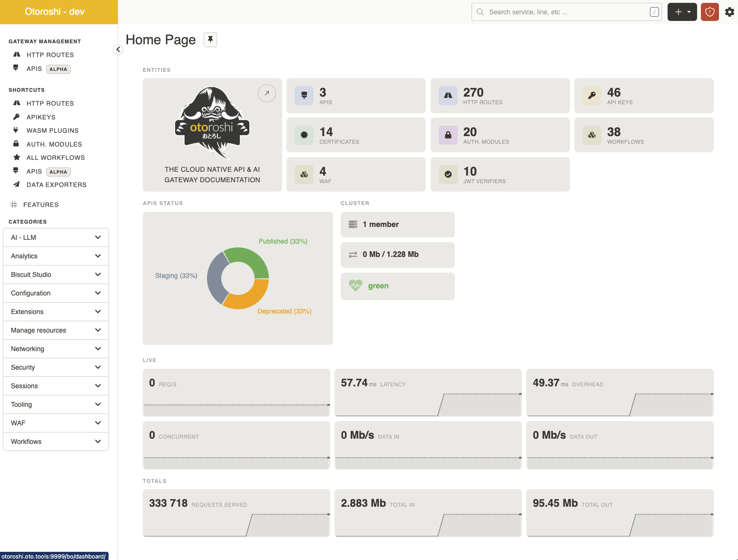This screenshot has height=560, width=738.
Task: Open the settings gear icon
Action: coord(729,12)
